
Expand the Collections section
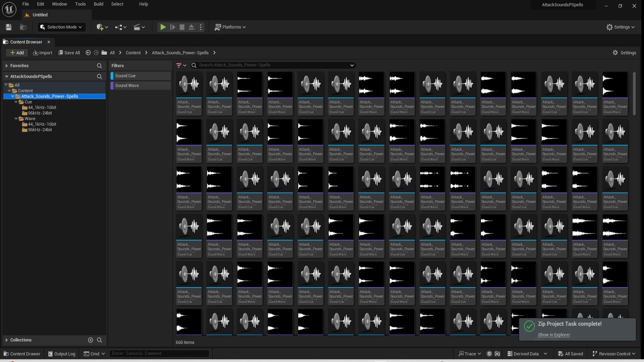click(7, 340)
